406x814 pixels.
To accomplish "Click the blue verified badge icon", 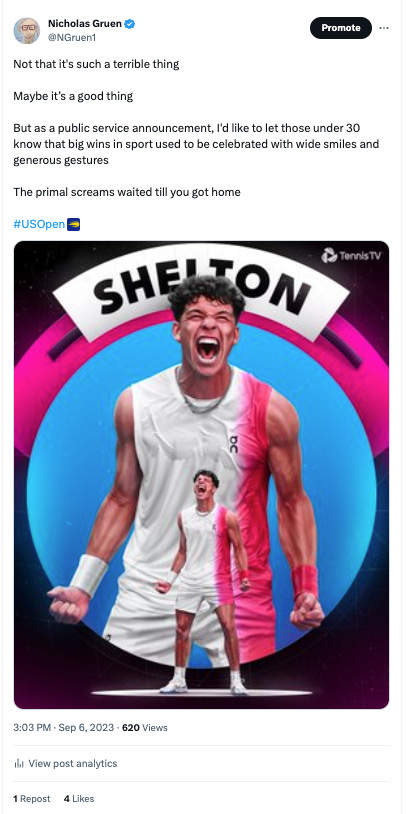I will pyautogui.click(x=130, y=23).
